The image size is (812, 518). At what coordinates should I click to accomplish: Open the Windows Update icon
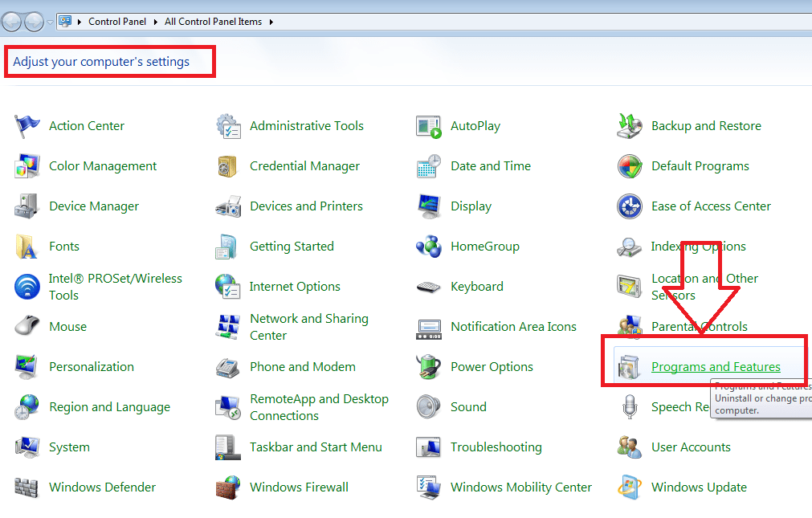click(x=630, y=487)
